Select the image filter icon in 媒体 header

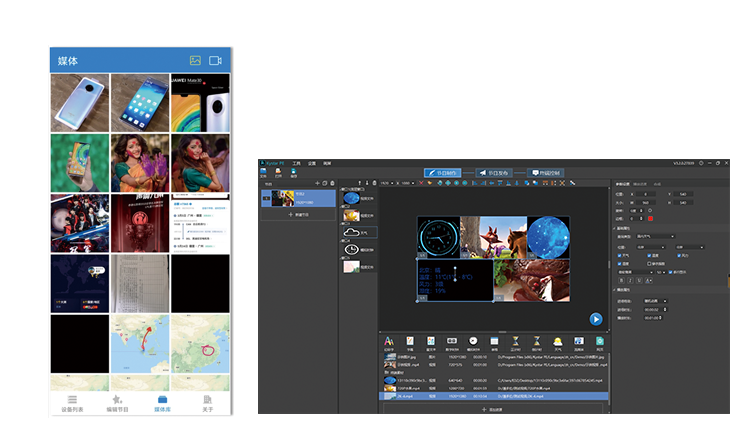[195, 61]
